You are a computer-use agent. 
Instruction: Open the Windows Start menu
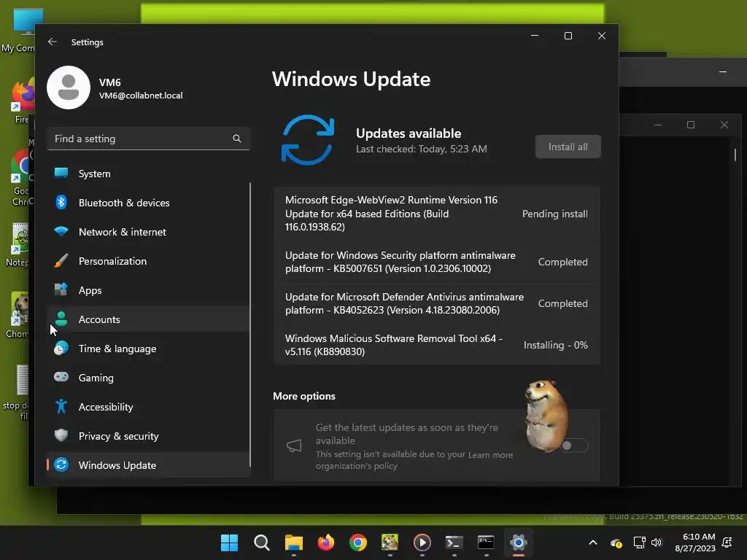(229, 542)
